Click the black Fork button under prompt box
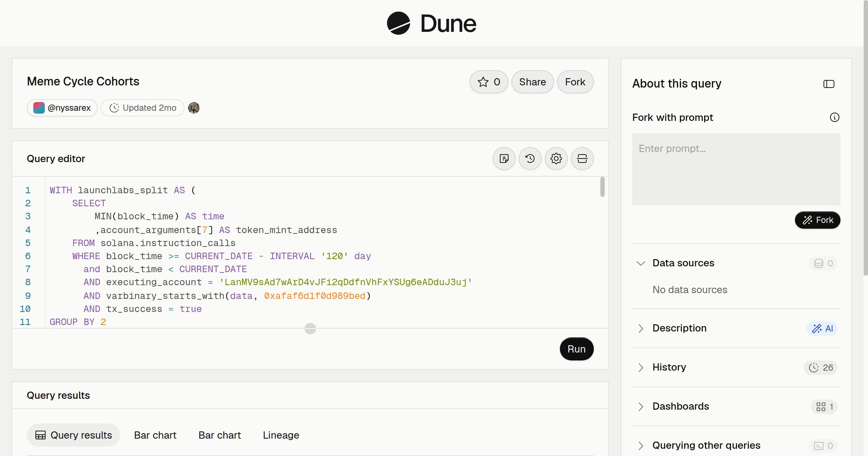 (817, 220)
